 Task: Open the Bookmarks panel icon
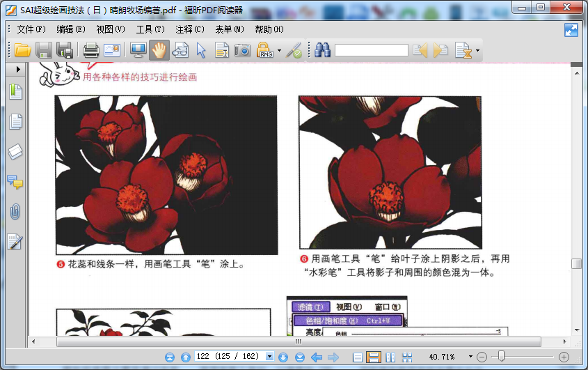(16, 92)
